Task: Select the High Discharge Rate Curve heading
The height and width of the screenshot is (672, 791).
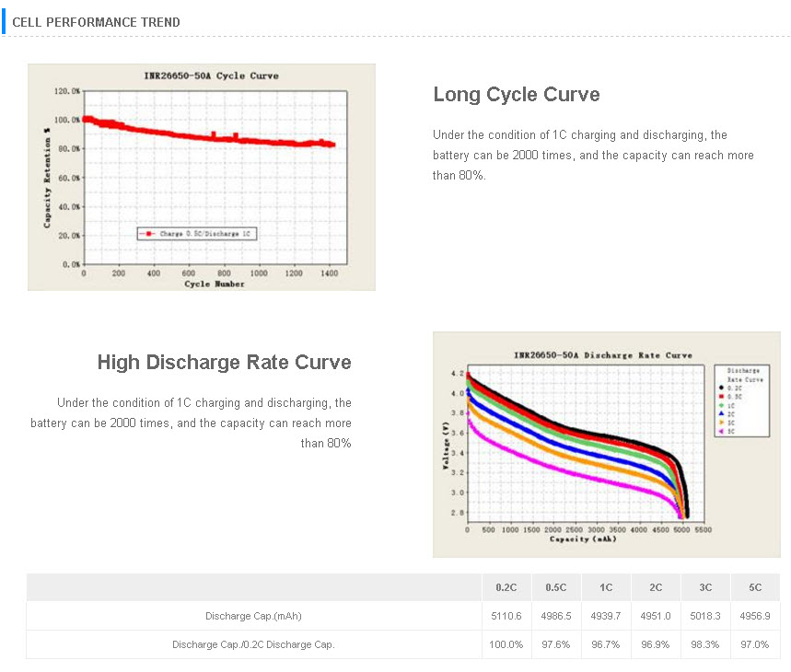Action: [224, 363]
